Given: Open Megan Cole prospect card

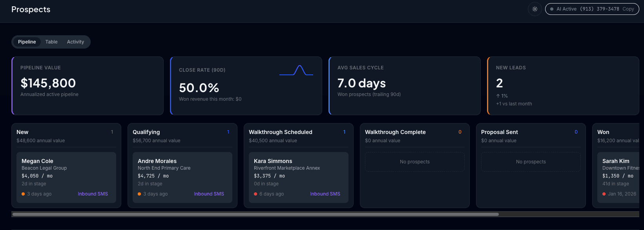Looking at the screenshot, I should [66, 177].
